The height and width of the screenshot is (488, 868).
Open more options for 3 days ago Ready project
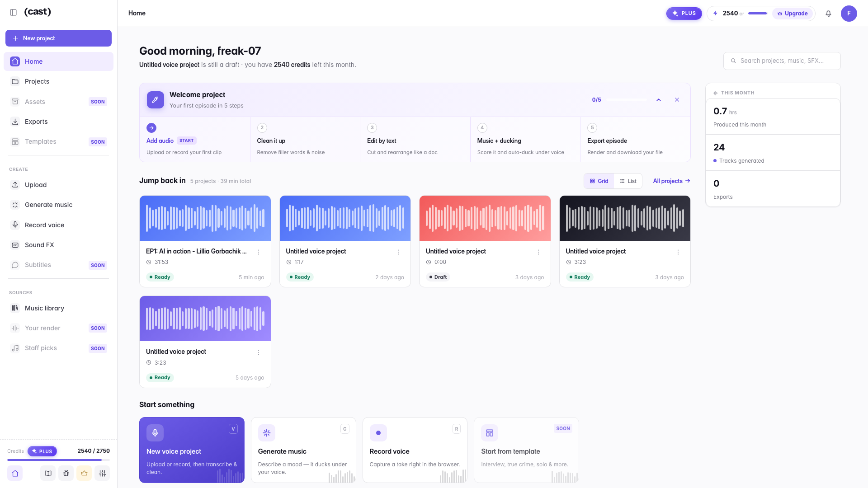pos(678,252)
